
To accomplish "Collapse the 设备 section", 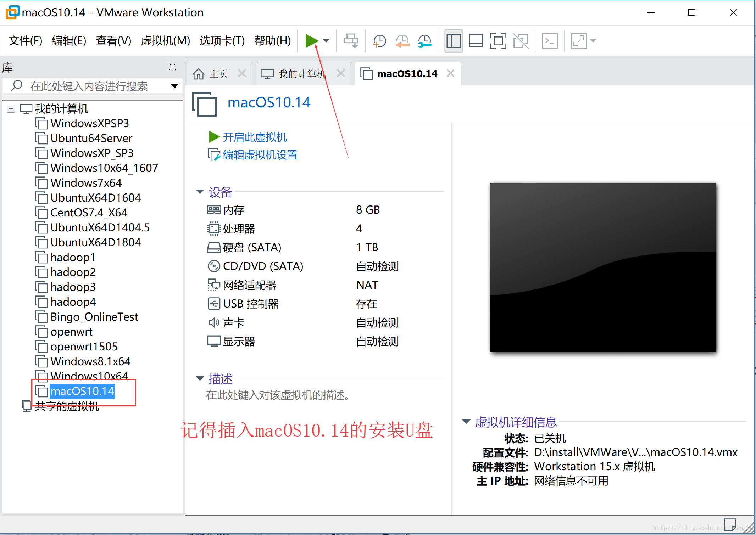I will click(x=200, y=192).
